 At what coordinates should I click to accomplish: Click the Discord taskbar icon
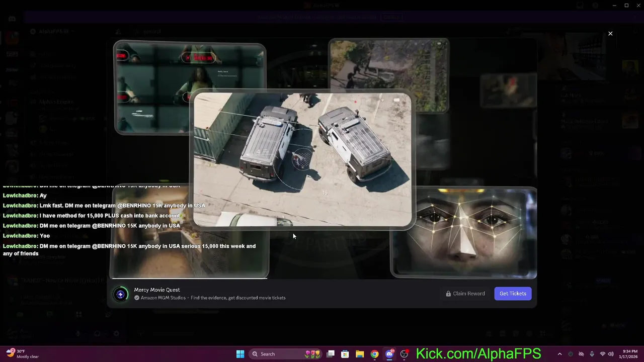[x=389, y=354]
